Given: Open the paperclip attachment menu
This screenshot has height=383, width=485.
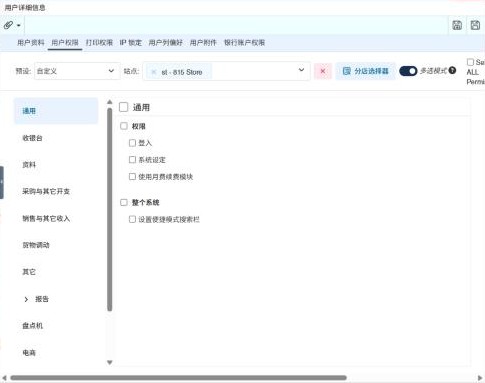Looking at the screenshot, I should (8, 25).
